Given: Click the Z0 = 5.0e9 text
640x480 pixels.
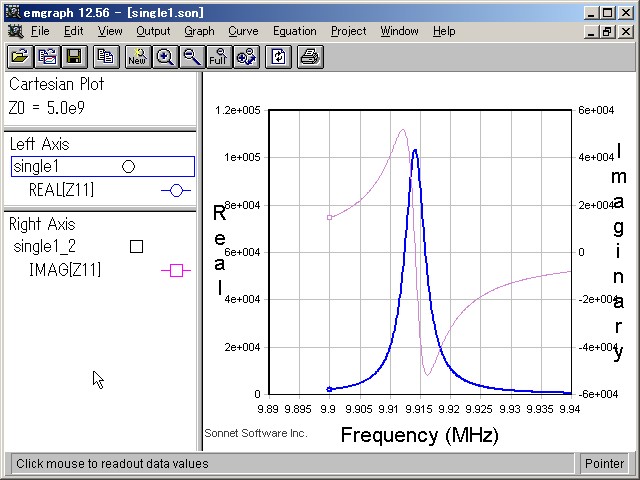Looking at the screenshot, I should click(x=46, y=108).
